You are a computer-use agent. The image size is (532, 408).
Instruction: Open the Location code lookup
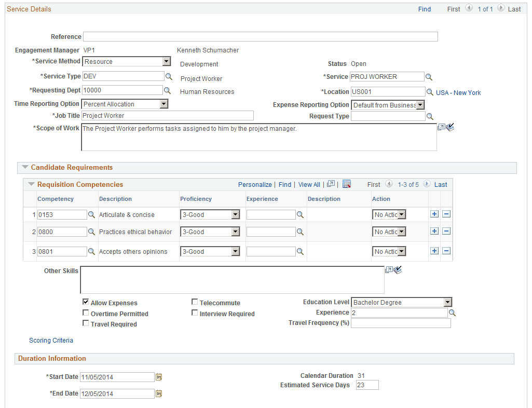click(x=430, y=91)
